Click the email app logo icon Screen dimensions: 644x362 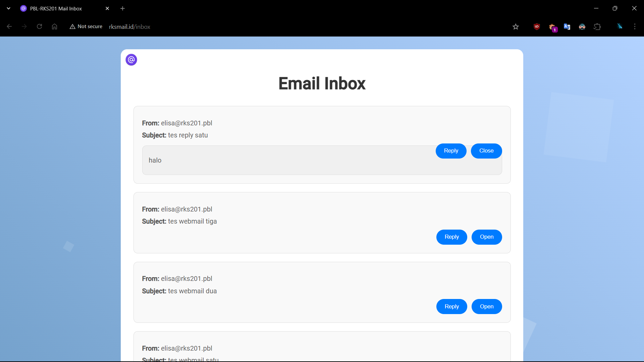tap(131, 60)
